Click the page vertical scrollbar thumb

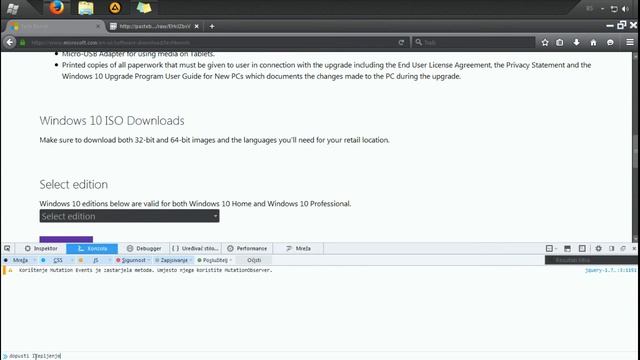(x=636, y=151)
